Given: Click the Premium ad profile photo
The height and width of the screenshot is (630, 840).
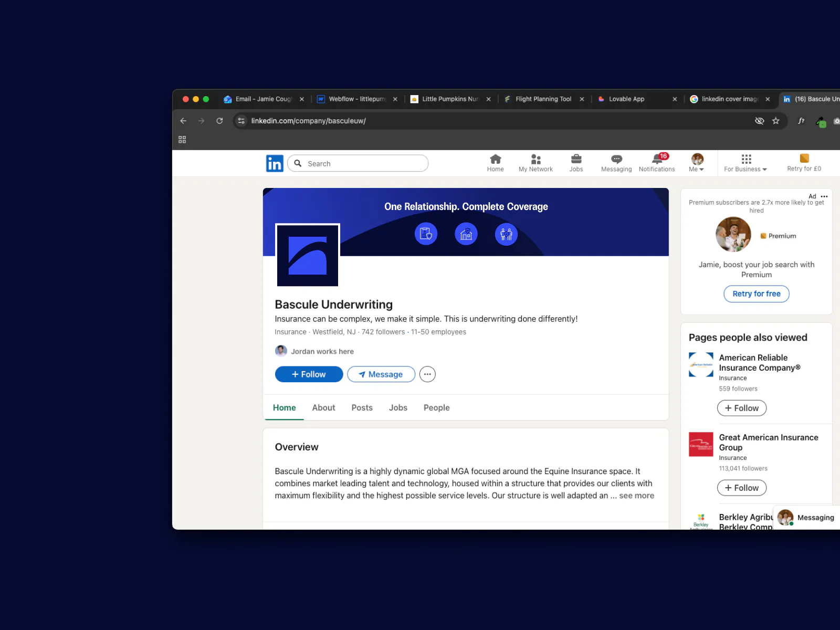Looking at the screenshot, I should pyautogui.click(x=733, y=235).
